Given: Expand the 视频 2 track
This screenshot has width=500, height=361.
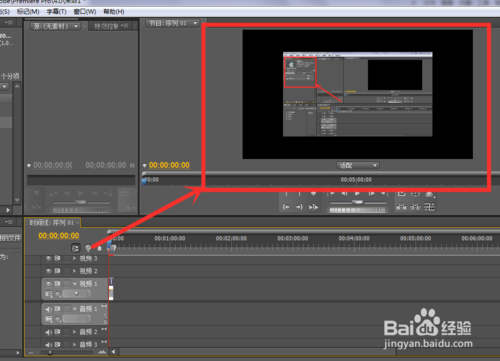Looking at the screenshot, I should pos(74,271).
